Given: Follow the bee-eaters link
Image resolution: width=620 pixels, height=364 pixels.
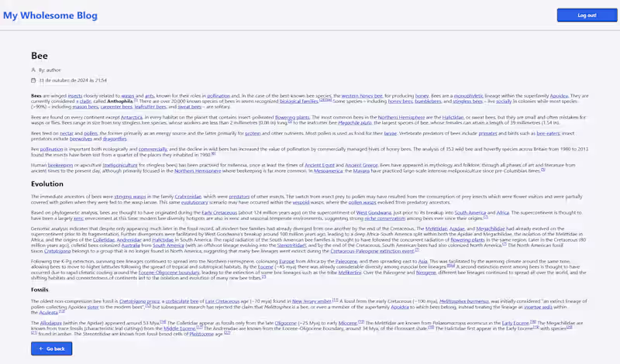Looking at the screenshot, I should (548, 133).
